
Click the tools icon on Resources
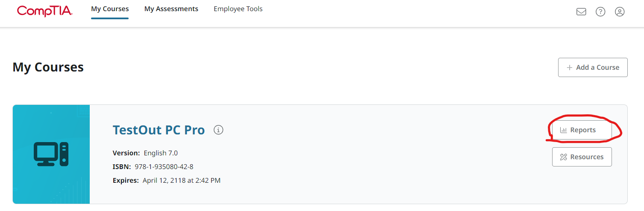coord(563,157)
